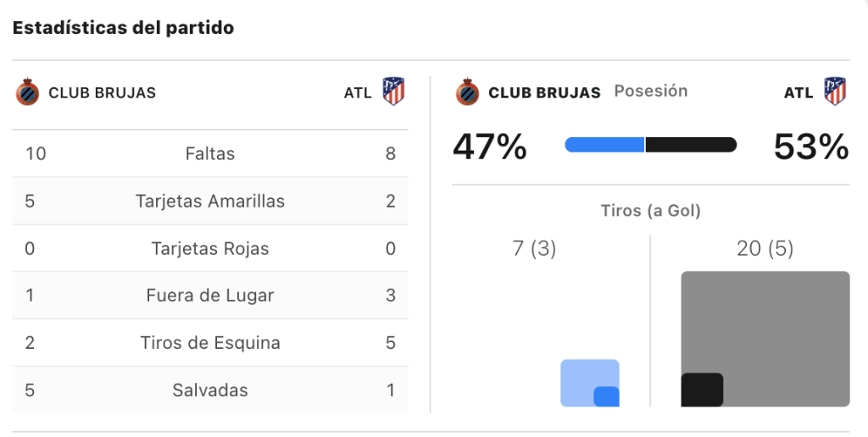The width and height of the screenshot is (868, 437).
Task: Click the black segment of possession bar
Action: [x=691, y=145]
